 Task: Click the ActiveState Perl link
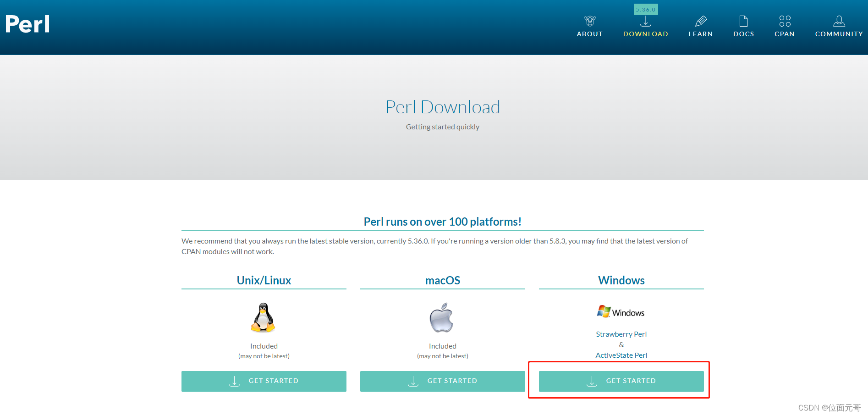[x=621, y=355]
